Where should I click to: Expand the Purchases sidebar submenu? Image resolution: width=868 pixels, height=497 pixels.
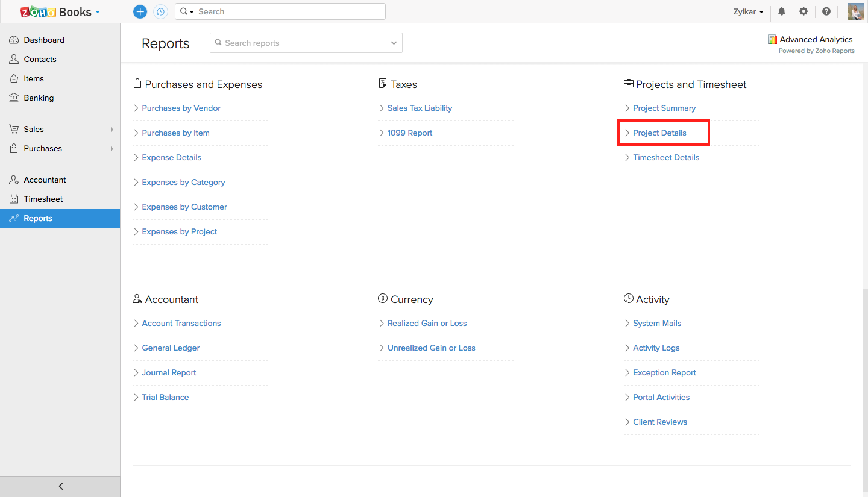click(112, 148)
